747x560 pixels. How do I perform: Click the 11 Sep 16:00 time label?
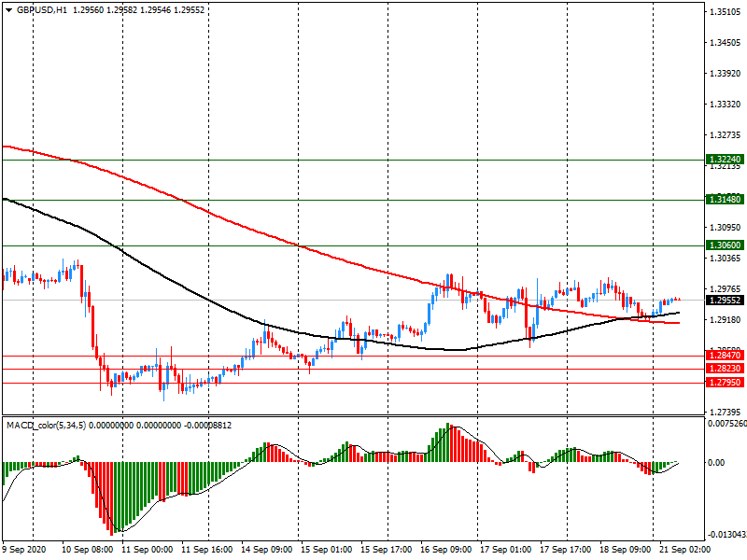click(x=206, y=550)
